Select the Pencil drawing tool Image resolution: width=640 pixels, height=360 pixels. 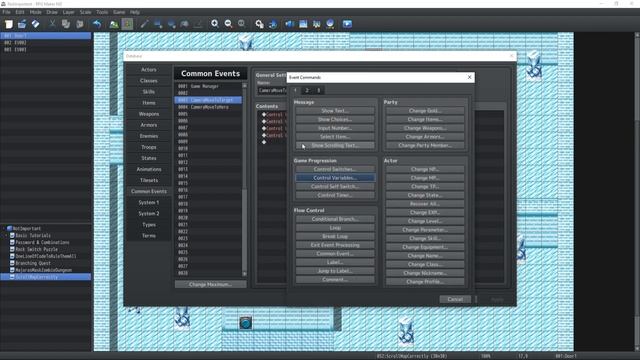(x=144, y=24)
